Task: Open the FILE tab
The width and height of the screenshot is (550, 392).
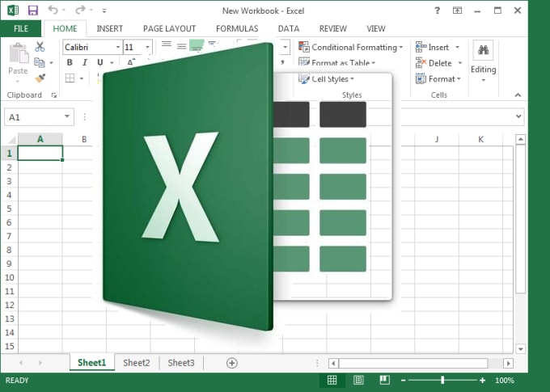Action: click(21, 29)
